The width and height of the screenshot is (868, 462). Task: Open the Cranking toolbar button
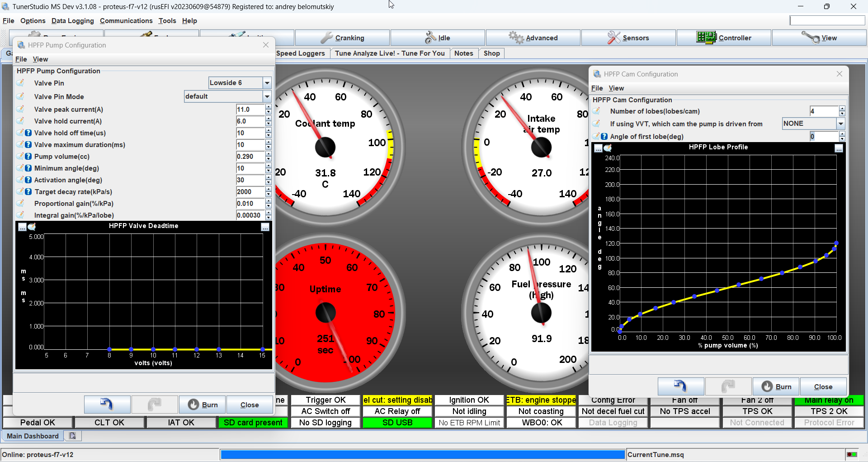[342, 38]
